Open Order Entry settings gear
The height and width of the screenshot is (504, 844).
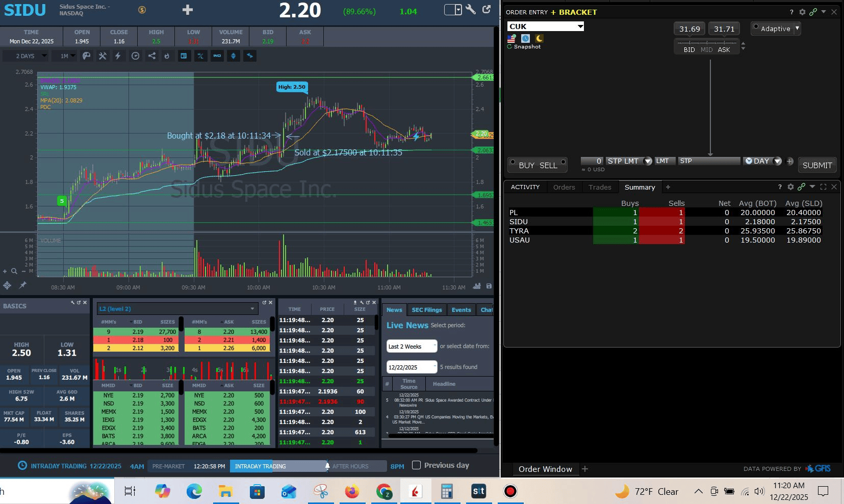[x=802, y=12]
